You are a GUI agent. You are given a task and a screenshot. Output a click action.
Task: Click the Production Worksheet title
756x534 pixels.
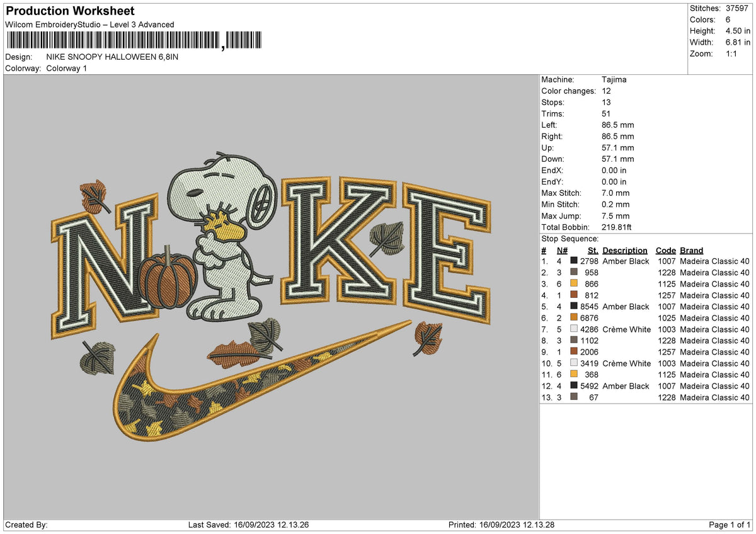70,11
